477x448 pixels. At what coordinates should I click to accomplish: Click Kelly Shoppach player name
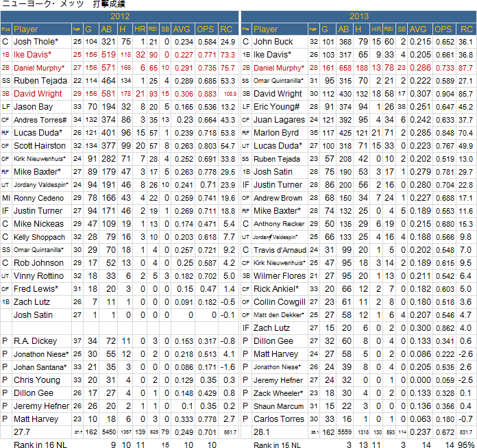tap(39, 237)
